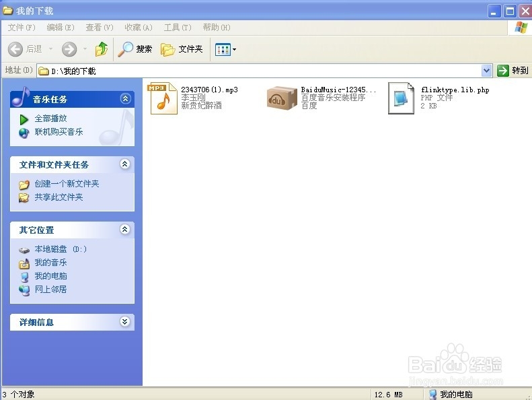Click the green Forward arrow button
532x400 pixels.
pyautogui.click(x=69, y=49)
